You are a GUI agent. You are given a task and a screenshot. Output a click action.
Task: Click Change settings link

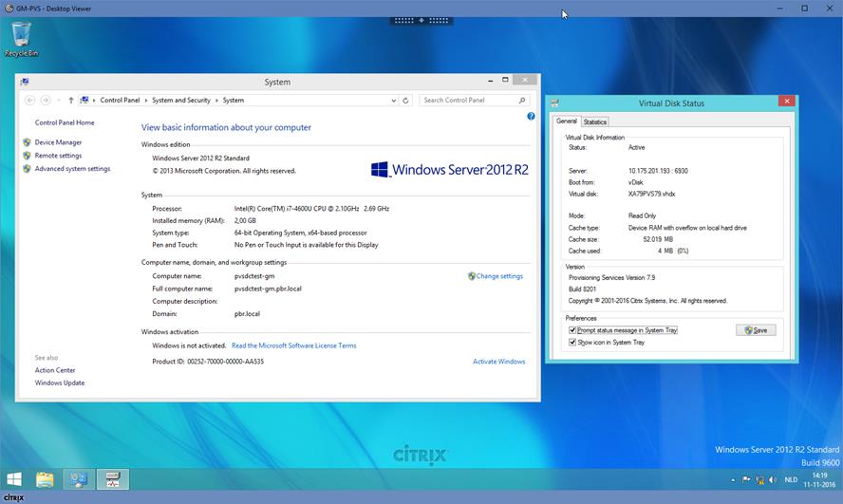coord(499,276)
